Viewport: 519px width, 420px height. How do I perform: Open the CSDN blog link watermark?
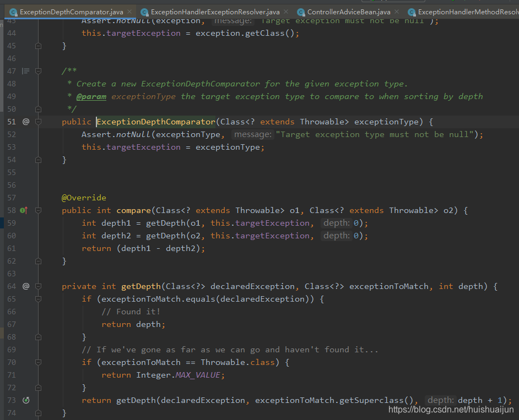[450, 410]
